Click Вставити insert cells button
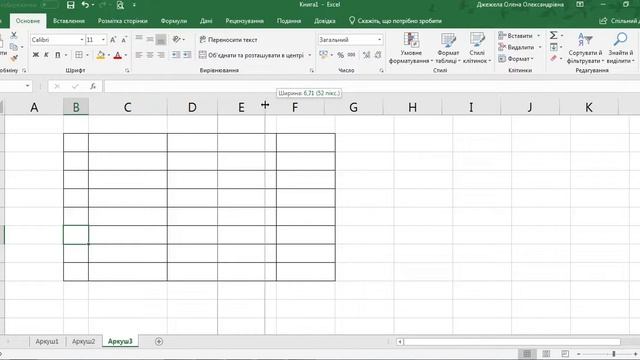This screenshot has height=360, width=640. tap(516, 36)
